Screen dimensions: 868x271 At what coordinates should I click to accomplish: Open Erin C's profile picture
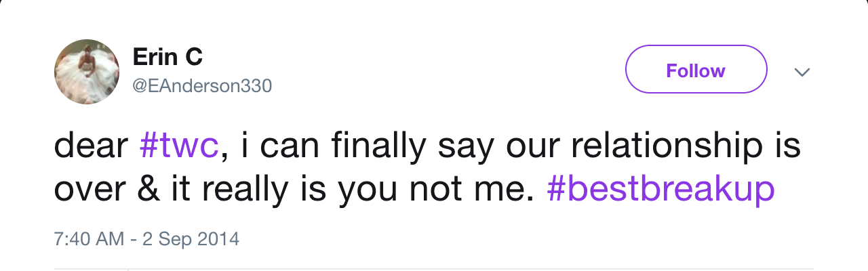[87, 71]
